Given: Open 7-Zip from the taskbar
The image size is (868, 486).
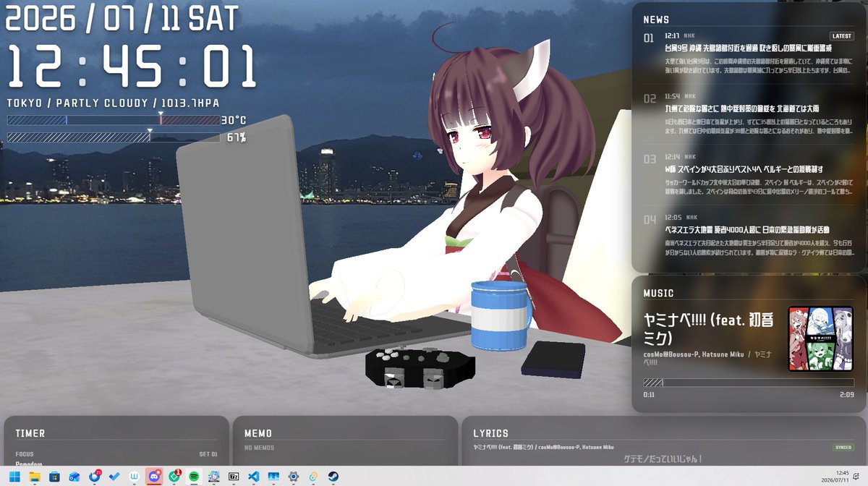Looking at the screenshot, I should click(x=234, y=477).
